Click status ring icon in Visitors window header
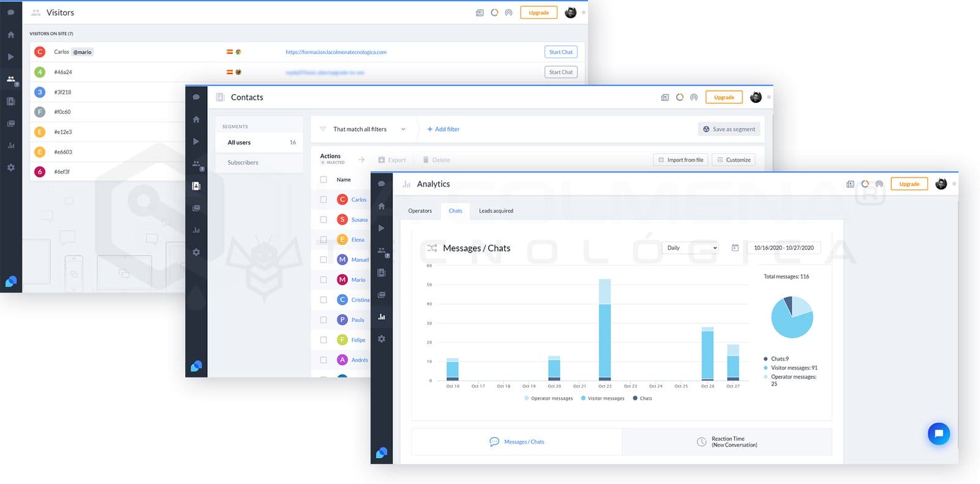Image resolution: width=980 pixels, height=484 pixels. [494, 12]
